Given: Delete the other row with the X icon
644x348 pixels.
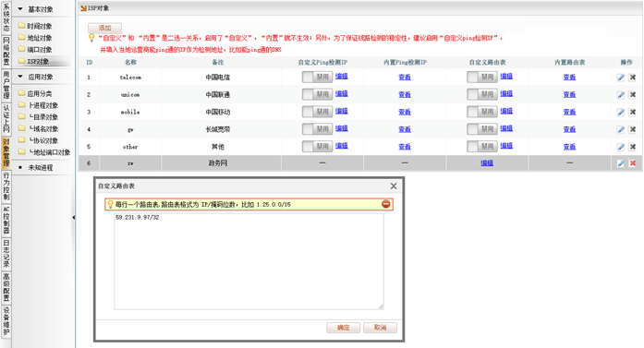Looking at the screenshot, I should pyautogui.click(x=633, y=147).
